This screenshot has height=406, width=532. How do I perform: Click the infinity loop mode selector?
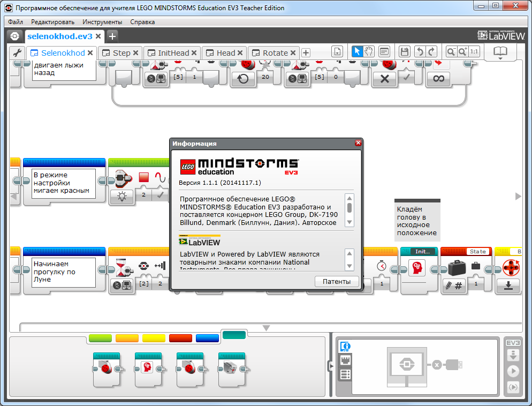pos(438,79)
